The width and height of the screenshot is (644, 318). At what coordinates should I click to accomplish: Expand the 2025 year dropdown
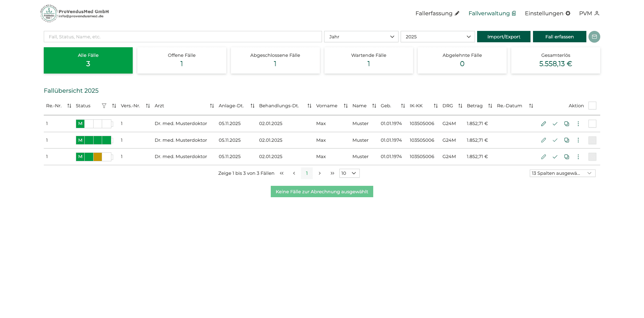pyautogui.click(x=437, y=37)
